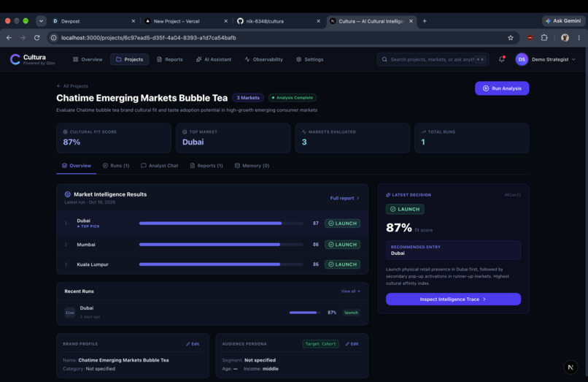Select the Kuala Lumpur market row

tap(212, 264)
